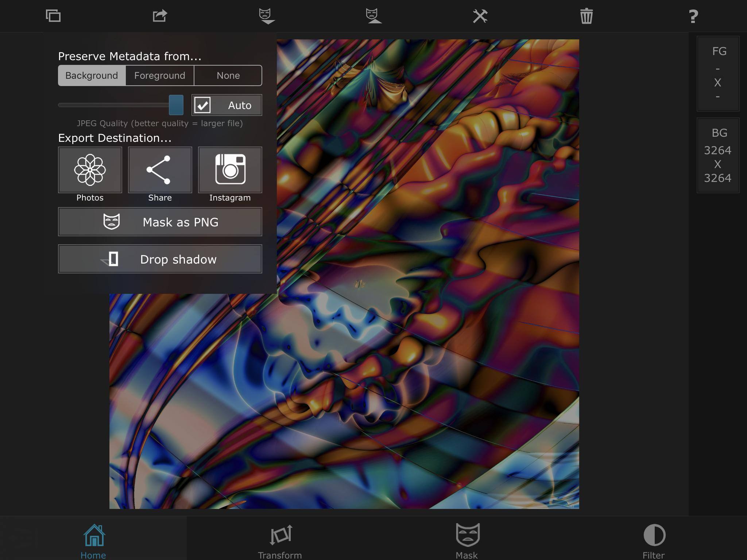747x560 pixels.
Task: Click the layers import icon in top bar
Action: click(x=53, y=16)
